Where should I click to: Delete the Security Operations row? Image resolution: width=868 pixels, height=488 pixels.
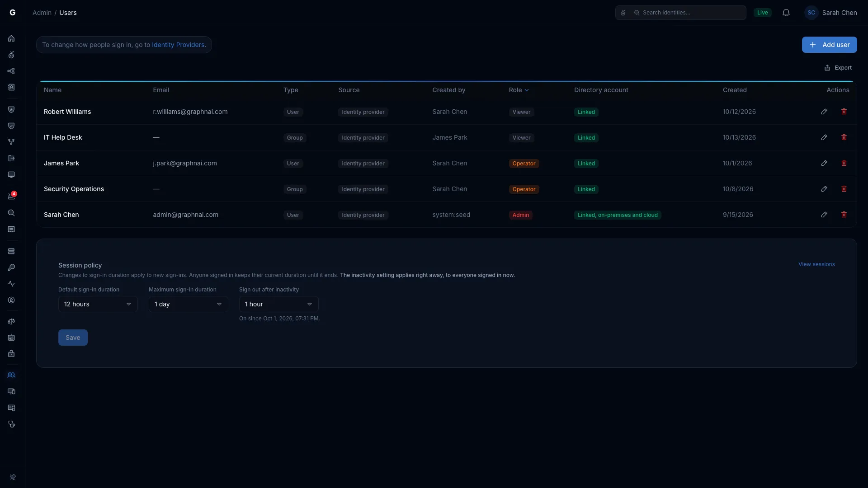click(844, 189)
